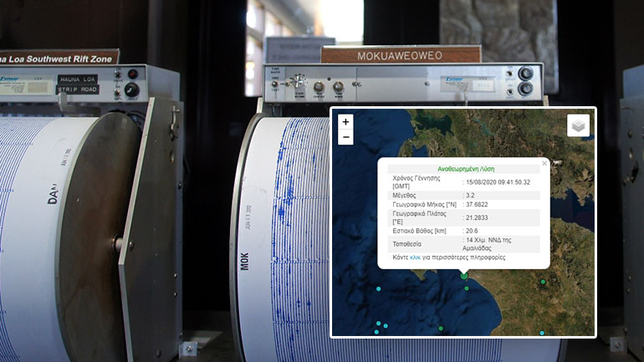Image resolution: width=644 pixels, height=362 pixels.
Task: Close the earthquake info popup
Action: tap(544, 164)
